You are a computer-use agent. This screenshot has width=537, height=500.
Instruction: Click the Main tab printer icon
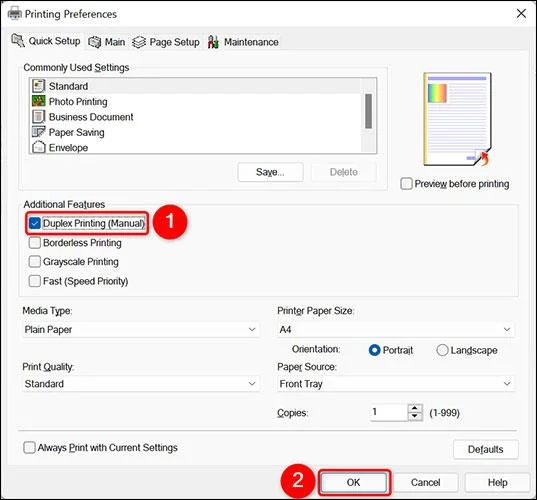pos(95,42)
